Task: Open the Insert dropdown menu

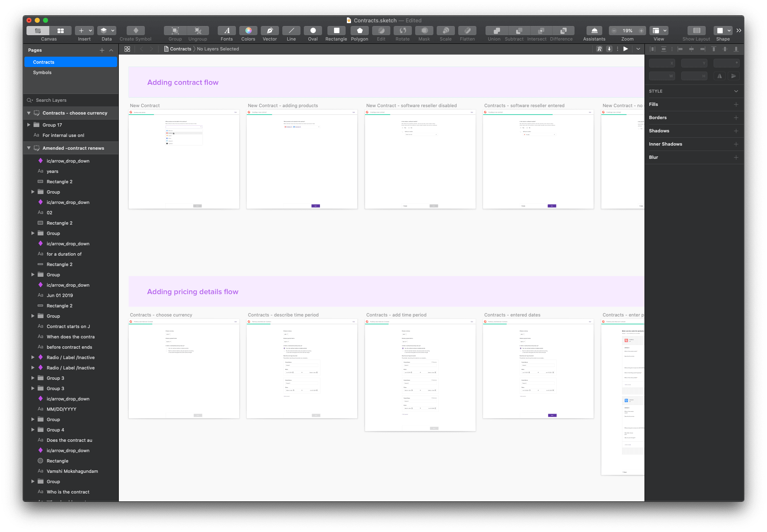Action: (x=84, y=31)
